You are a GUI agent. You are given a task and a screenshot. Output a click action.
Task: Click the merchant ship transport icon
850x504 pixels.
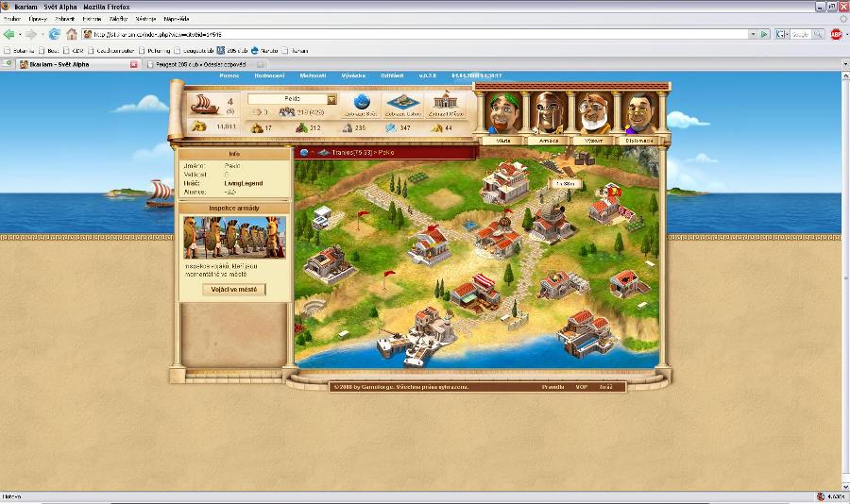205,103
